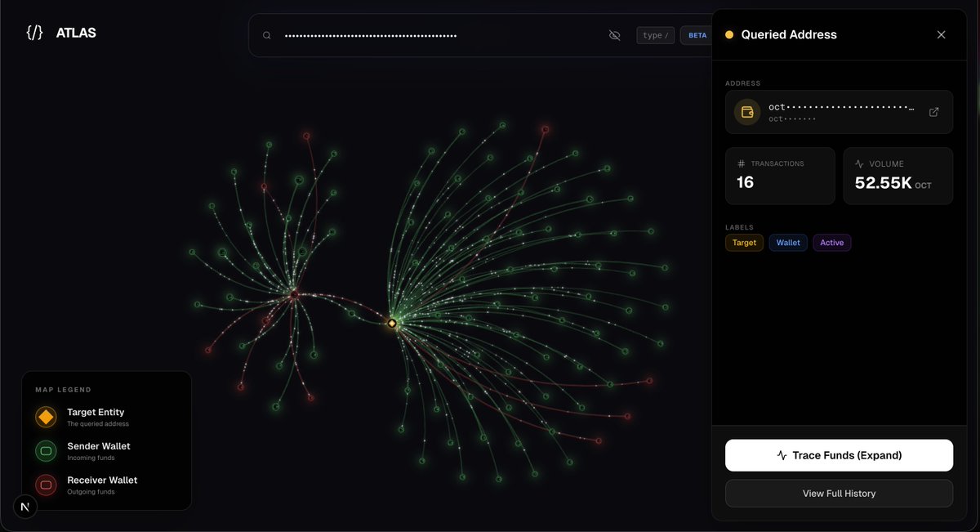Click the 'Outgoing funds' legend text
This screenshot has width=980, height=532.
click(x=91, y=492)
